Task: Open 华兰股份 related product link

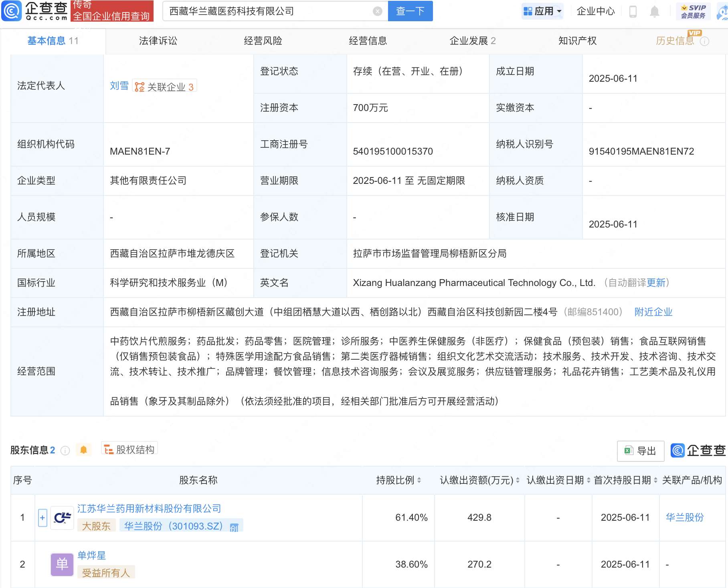Action: point(685,518)
